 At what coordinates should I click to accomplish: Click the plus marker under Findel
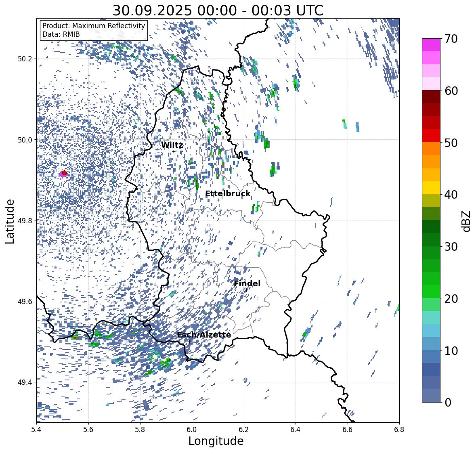[247, 290]
